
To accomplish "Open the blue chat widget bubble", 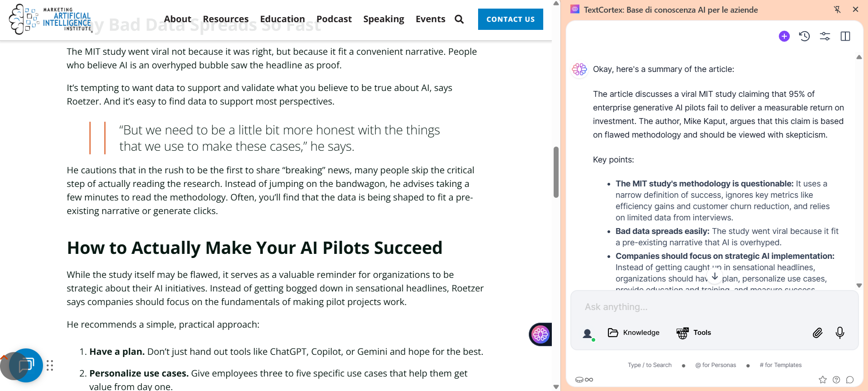I will click(26, 365).
